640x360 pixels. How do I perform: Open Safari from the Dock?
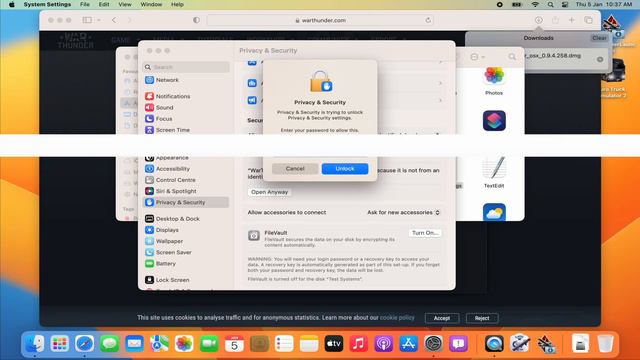(x=84, y=344)
